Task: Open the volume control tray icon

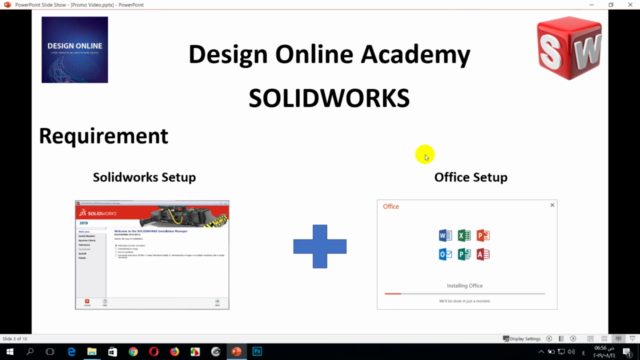Action: (x=571, y=352)
